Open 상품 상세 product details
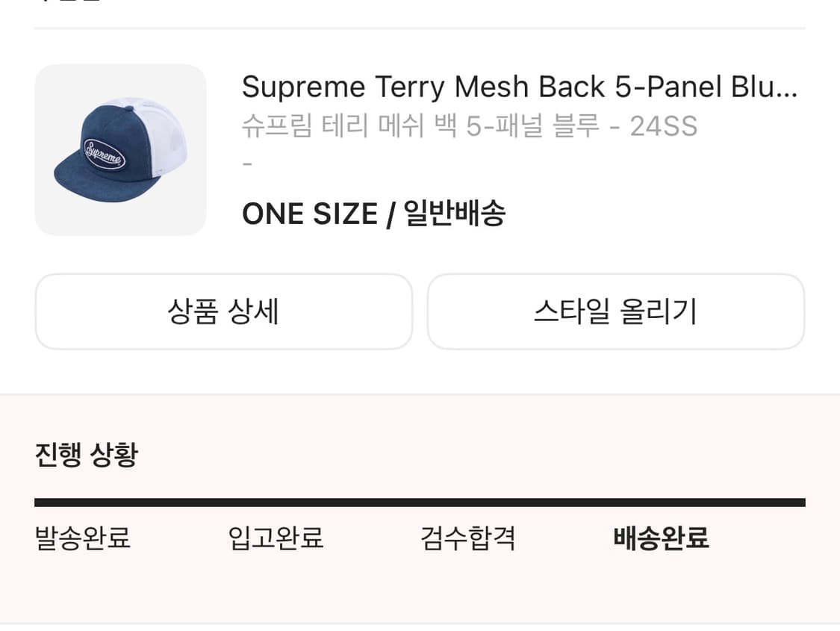 pyautogui.click(x=223, y=311)
